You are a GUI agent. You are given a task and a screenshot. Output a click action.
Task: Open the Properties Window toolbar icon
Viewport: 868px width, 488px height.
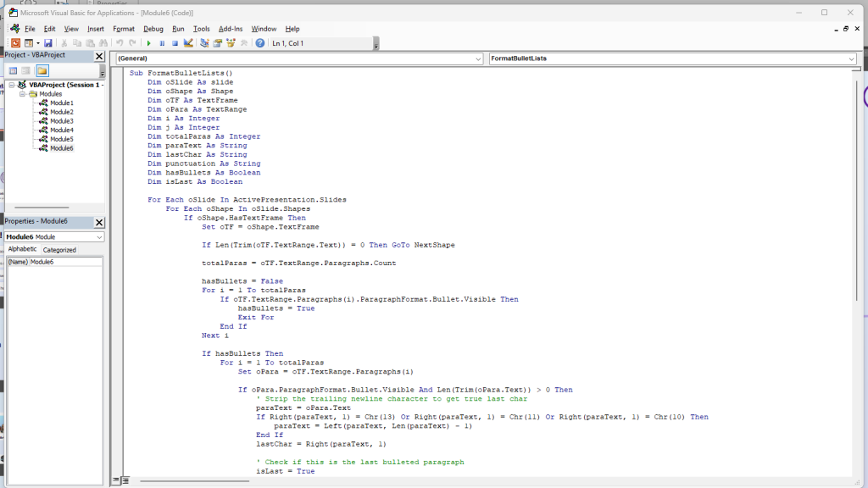(x=218, y=43)
